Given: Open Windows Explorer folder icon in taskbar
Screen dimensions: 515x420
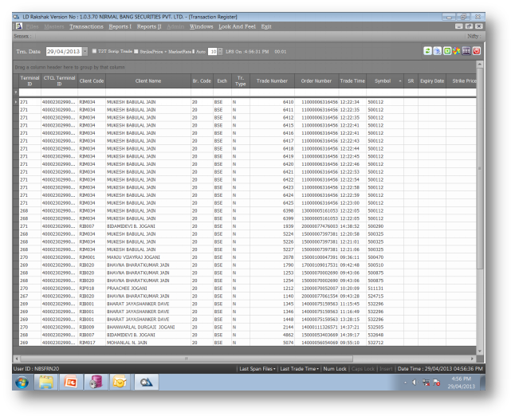Looking at the screenshot, I should [46, 382].
